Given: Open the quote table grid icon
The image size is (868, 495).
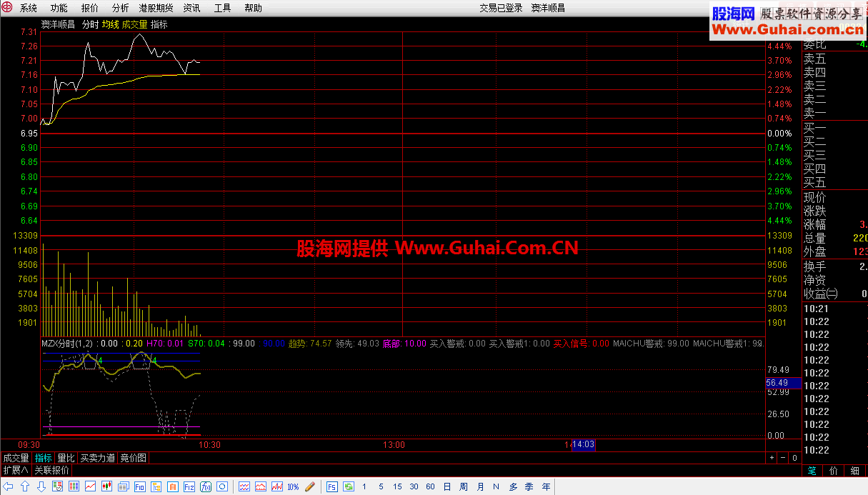Looking at the screenshot, I should (x=74, y=486).
